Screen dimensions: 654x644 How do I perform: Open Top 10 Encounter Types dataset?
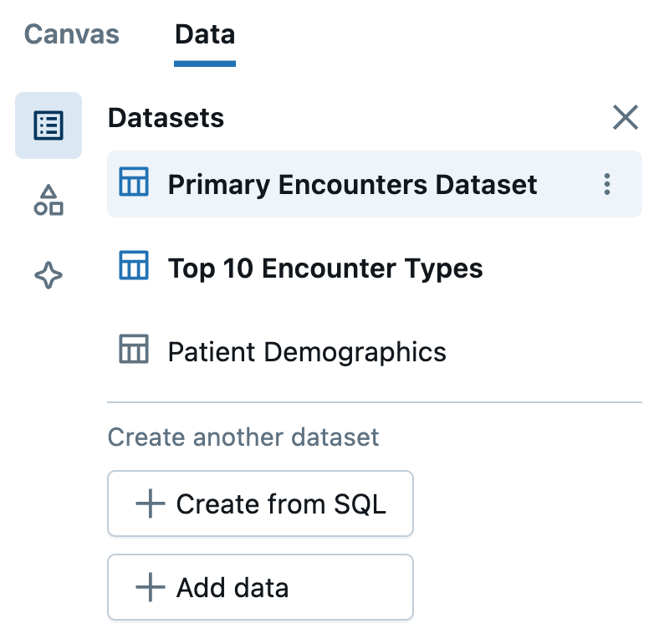pos(325,268)
